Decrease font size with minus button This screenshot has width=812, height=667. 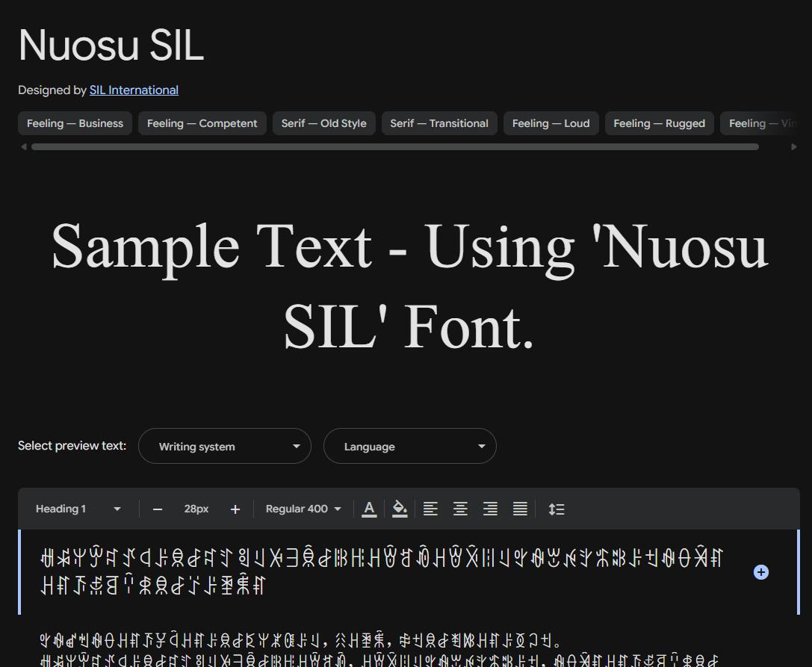(158, 509)
